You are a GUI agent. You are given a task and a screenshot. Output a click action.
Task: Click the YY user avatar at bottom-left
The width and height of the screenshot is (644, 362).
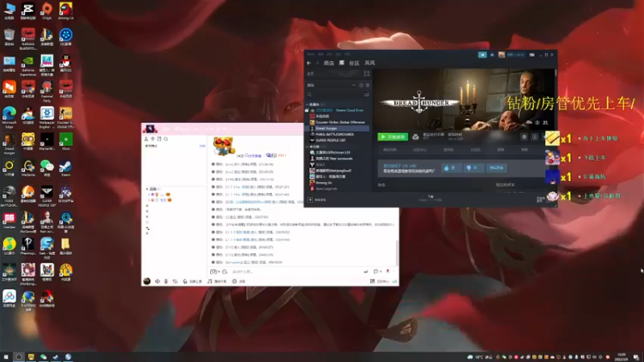[x=147, y=281]
